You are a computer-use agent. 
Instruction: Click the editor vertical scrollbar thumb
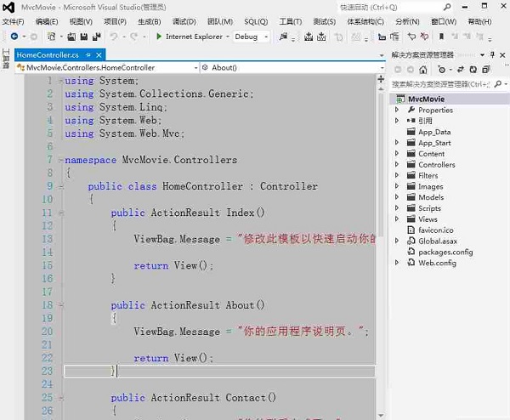(381, 164)
